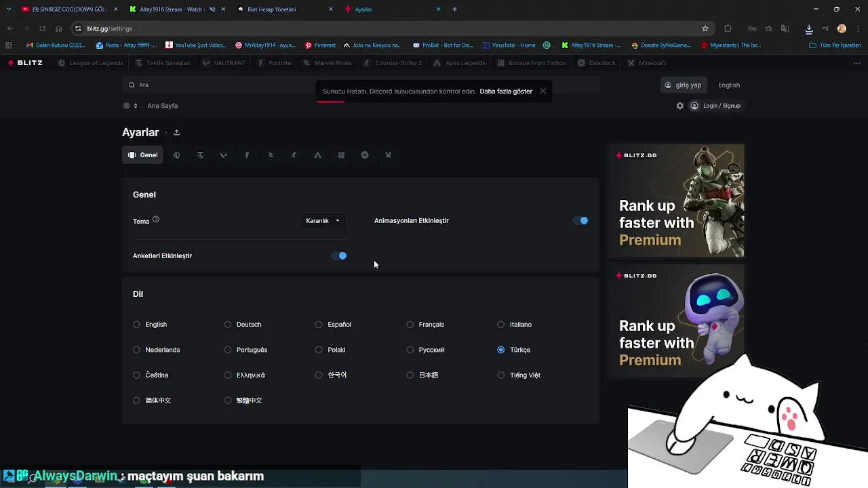Open the Counter-Strike 2 settings tab icon

coord(294,155)
